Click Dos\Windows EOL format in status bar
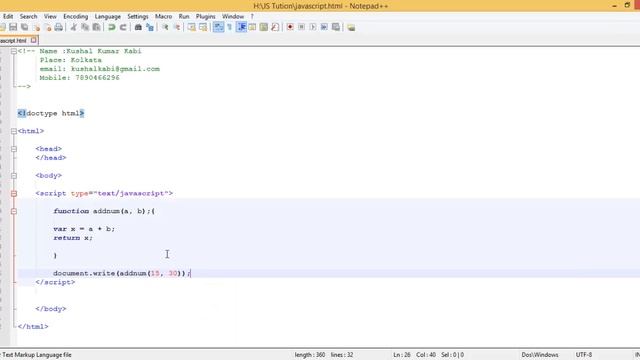640x360 pixels. [540, 355]
